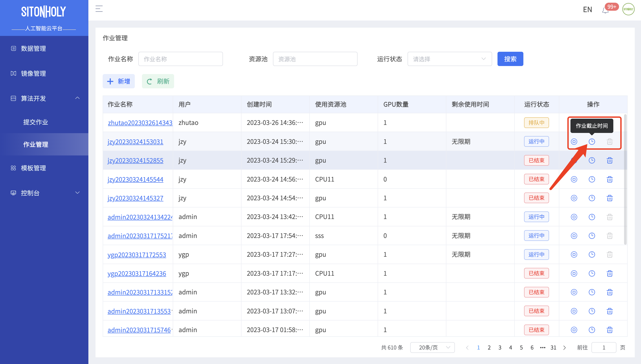This screenshot has height=364, width=641.
Task: Click the SITONHOLY logo
Action: (x=44, y=12)
